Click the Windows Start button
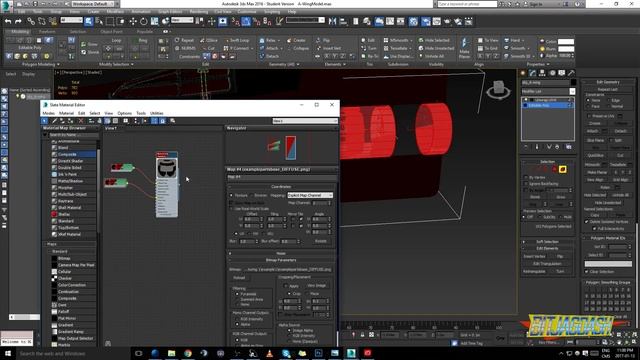 coord(8,353)
